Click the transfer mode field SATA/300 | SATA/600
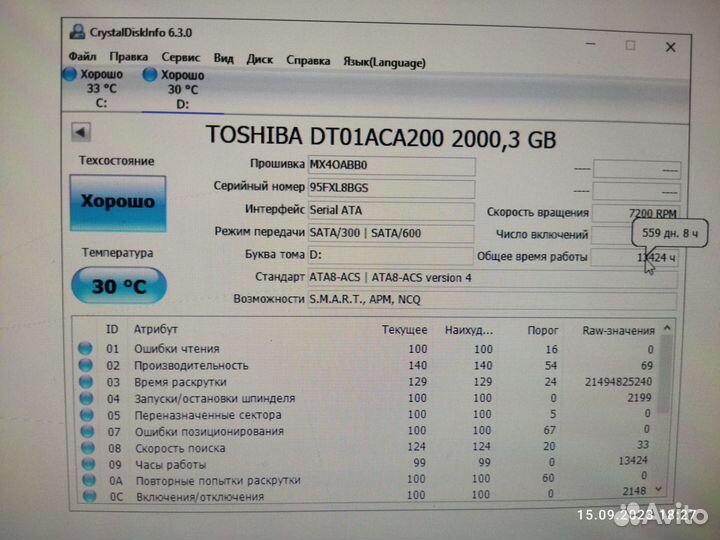 tap(390, 233)
